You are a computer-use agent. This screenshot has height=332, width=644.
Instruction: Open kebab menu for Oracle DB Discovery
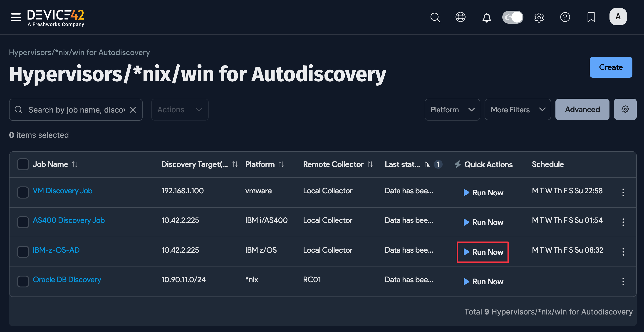623,282
